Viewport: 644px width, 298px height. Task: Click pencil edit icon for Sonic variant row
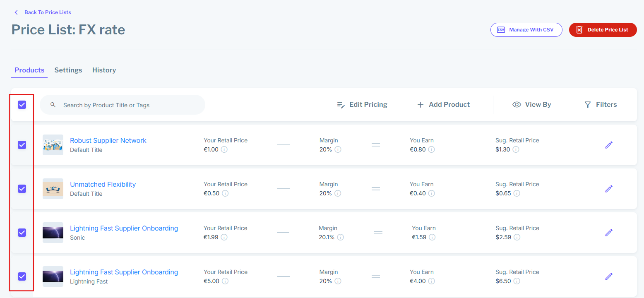pyautogui.click(x=608, y=233)
